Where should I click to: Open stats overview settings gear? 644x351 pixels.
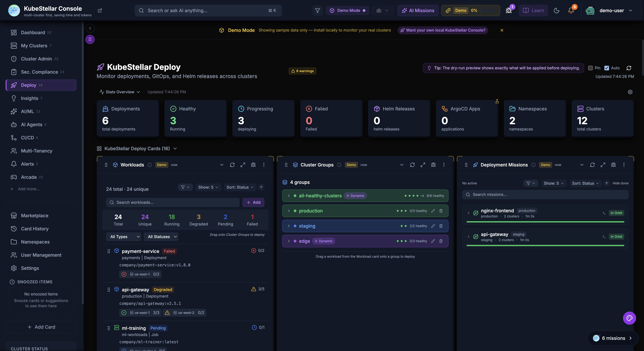click(x=630, y=92)
